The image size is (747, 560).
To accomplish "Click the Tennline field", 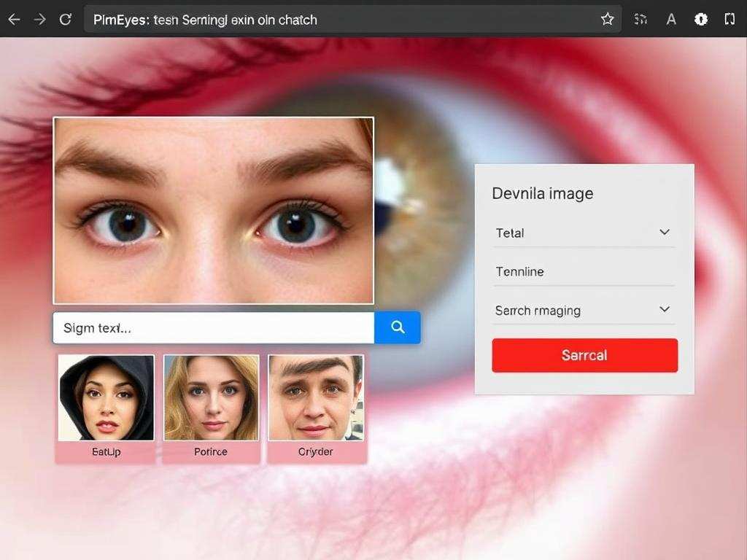I will click(584, 272).
